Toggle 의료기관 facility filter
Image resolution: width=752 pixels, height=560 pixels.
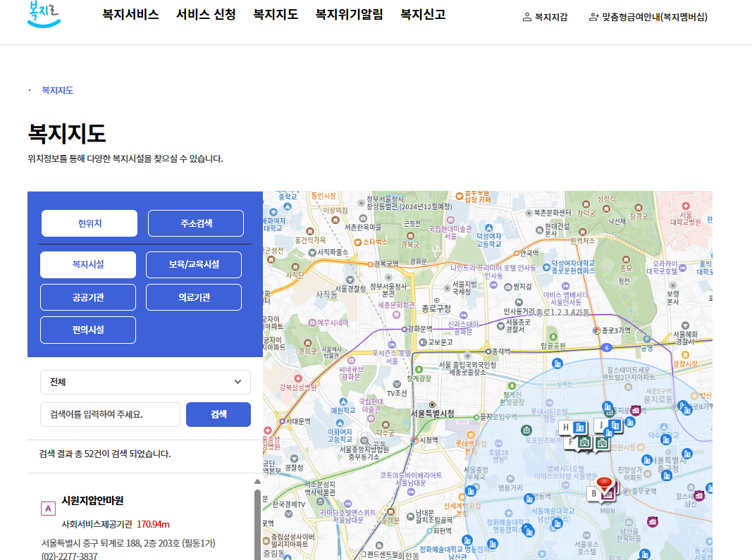(194, 297)
